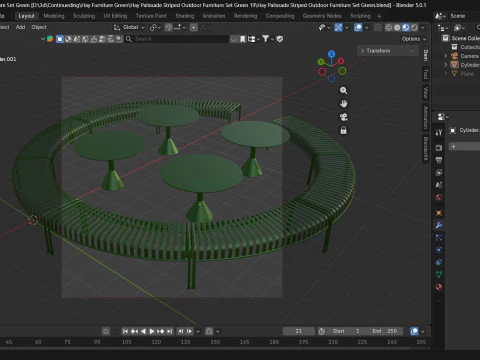Viewport: 480px width, 360px height.
Task: Toggle camera view icon
Action: pyautogui.click(x=343, y=117)
